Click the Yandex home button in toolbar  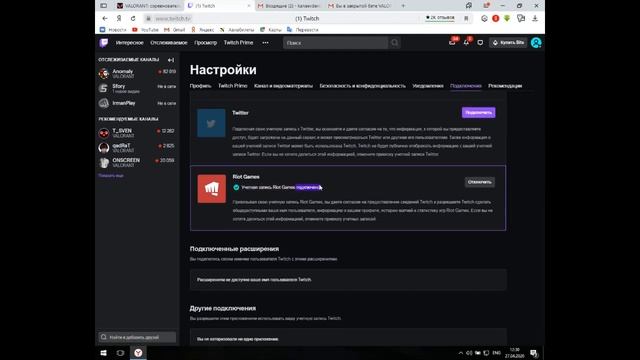(119, 18)
